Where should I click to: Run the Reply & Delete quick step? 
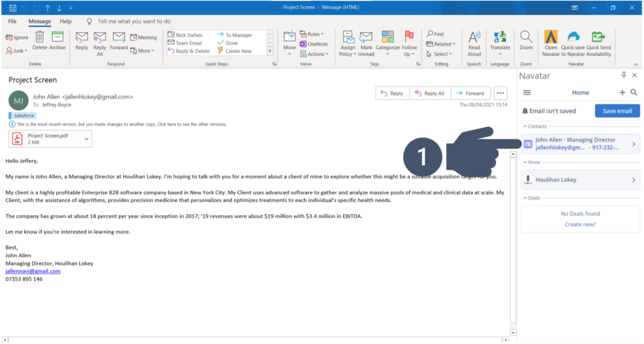189,51
